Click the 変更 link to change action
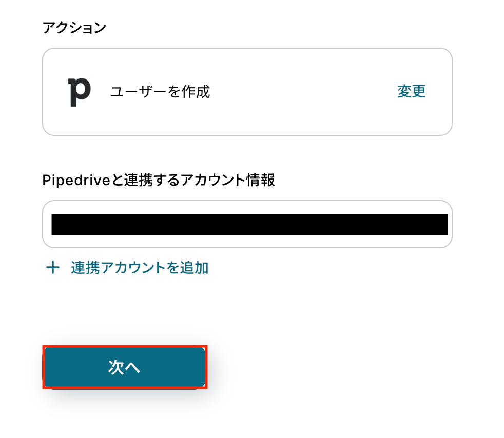504x438 pixels. tap(412, 91)
